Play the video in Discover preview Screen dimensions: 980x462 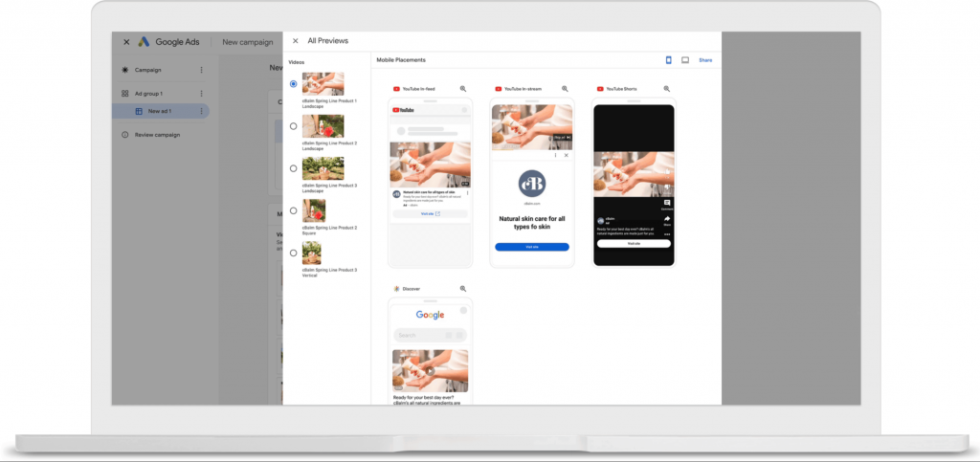point(430,371)
